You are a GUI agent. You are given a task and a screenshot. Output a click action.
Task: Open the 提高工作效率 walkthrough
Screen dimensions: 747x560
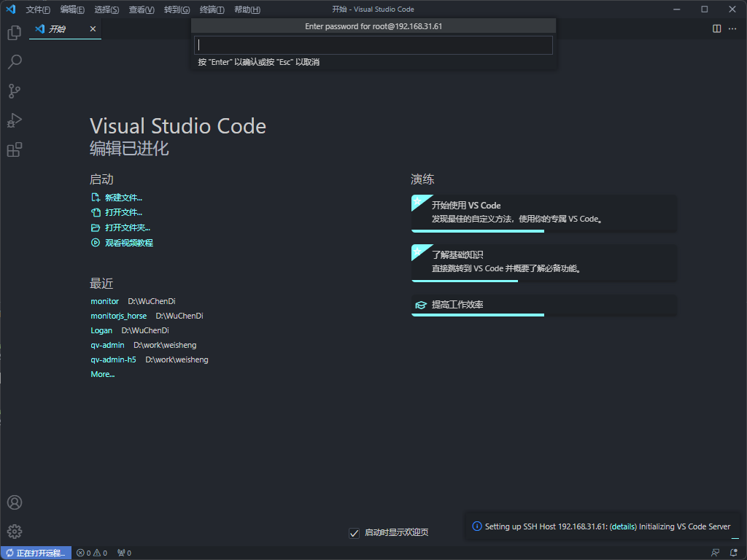pos(543,306)
